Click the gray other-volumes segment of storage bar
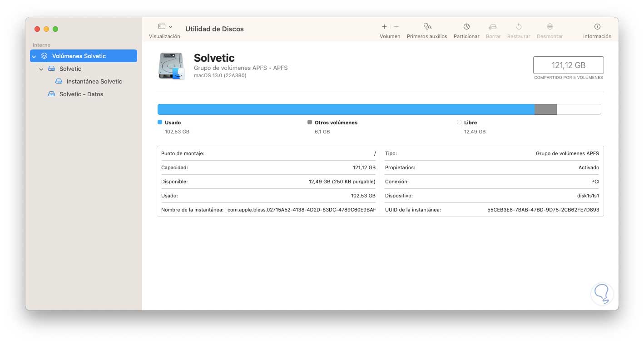This screenshot has height=344, width=644. [x=545, y=109]
